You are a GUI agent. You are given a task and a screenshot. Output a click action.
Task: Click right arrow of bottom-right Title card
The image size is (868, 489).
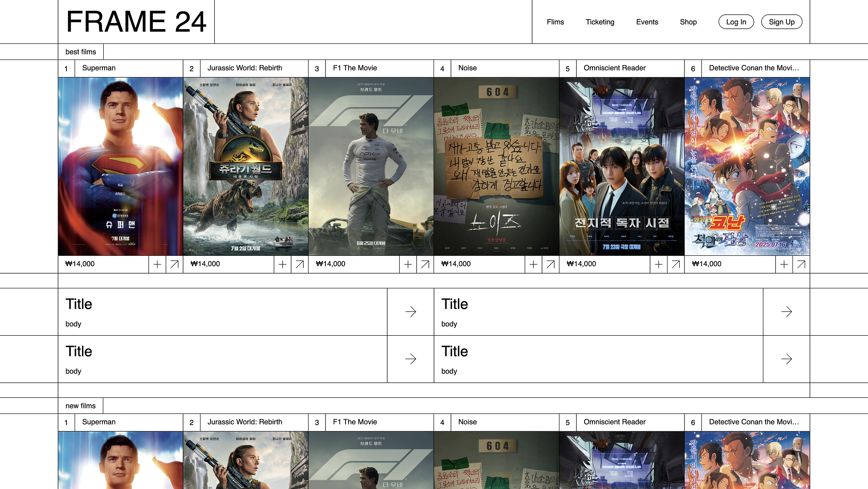click(786, 359)
